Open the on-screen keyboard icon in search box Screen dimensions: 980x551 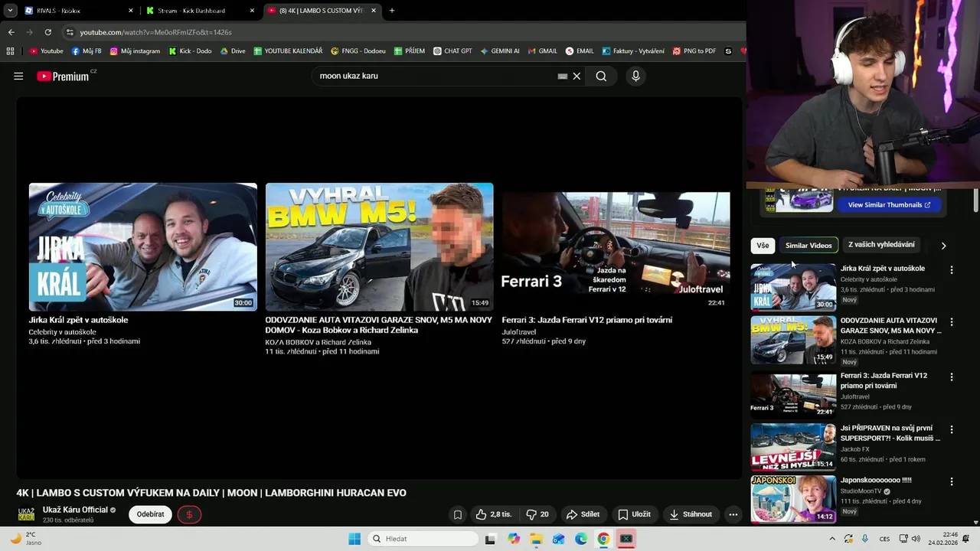562,76
